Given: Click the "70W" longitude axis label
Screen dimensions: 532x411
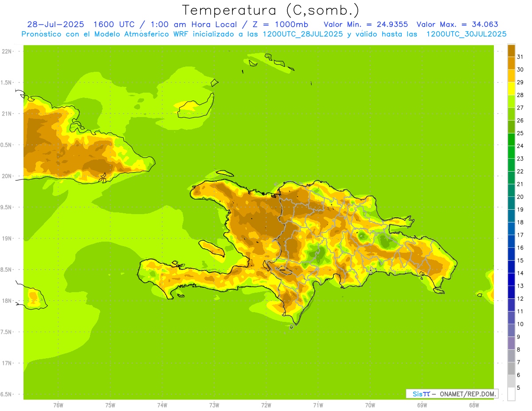Looking at the screenshot, I should coord(370,405).
